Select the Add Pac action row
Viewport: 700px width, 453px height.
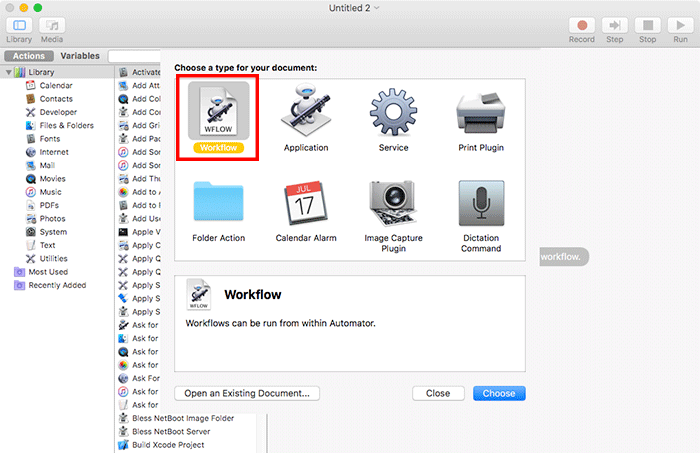(139, 139)
